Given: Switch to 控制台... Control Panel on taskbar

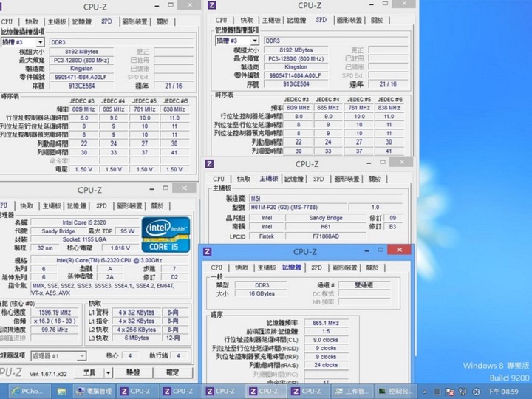Looking at the screenshot, I should (395, 391).
